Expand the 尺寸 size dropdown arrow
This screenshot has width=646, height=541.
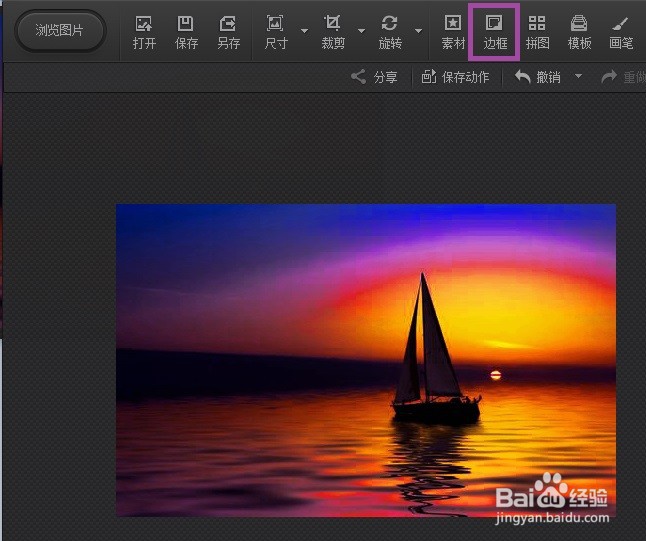click(304, 31)
